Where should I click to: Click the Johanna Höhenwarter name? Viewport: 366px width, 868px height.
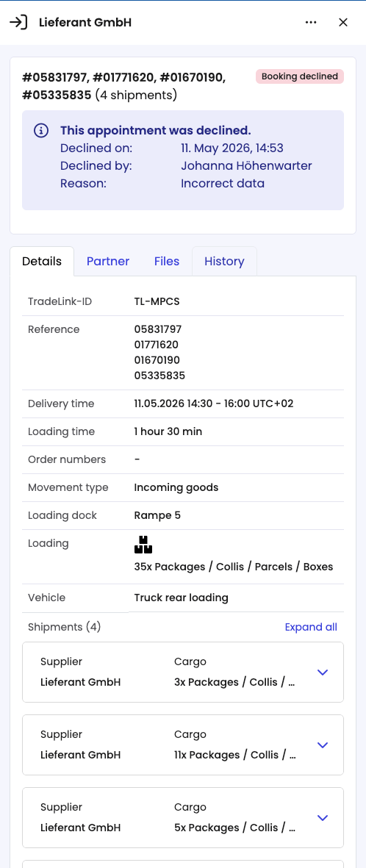246,166
